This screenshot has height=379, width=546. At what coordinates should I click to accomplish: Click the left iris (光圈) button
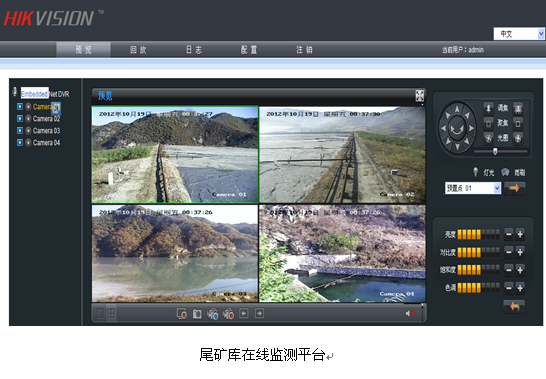point(488,138)
